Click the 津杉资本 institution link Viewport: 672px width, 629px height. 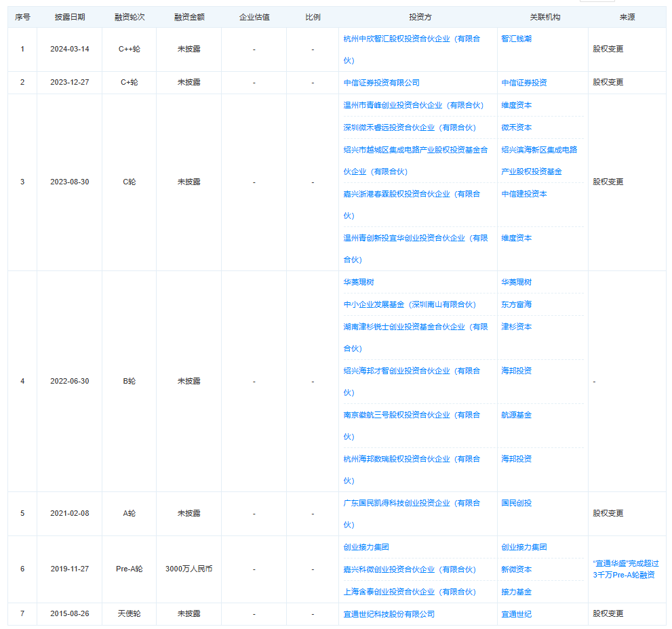(516, 327)
